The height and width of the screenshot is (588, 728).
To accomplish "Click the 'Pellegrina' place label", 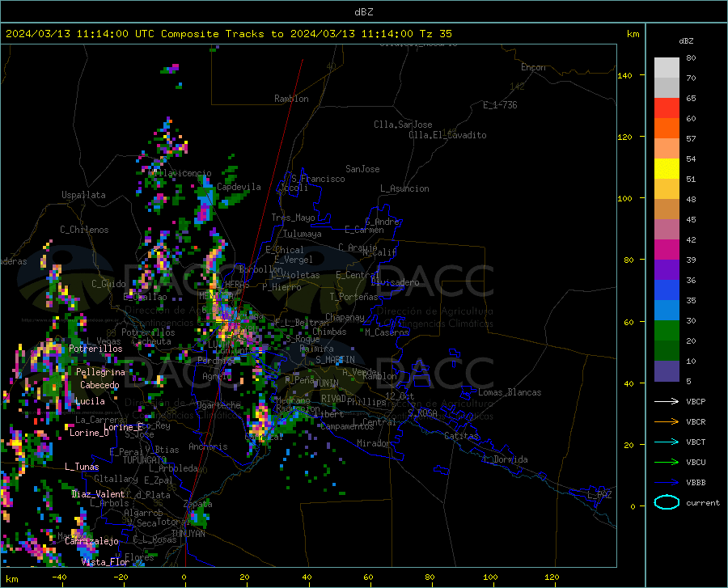I will [100, 372].
